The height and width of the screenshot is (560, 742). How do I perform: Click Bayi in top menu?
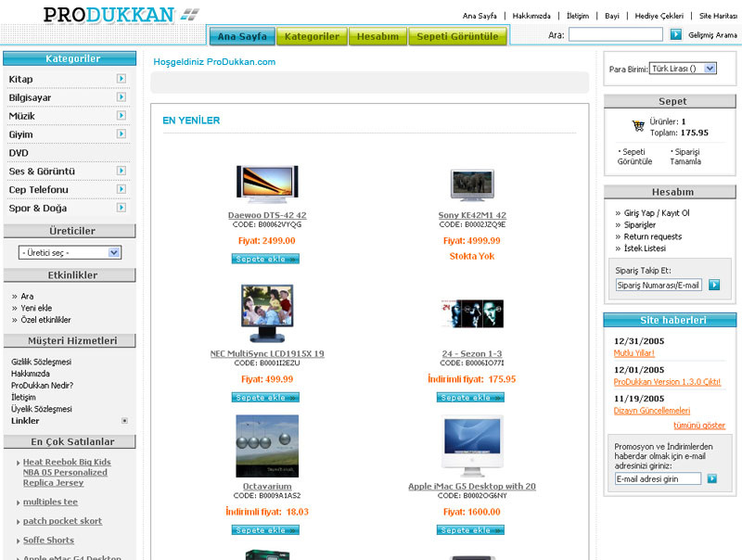click(x=612, y=16)
